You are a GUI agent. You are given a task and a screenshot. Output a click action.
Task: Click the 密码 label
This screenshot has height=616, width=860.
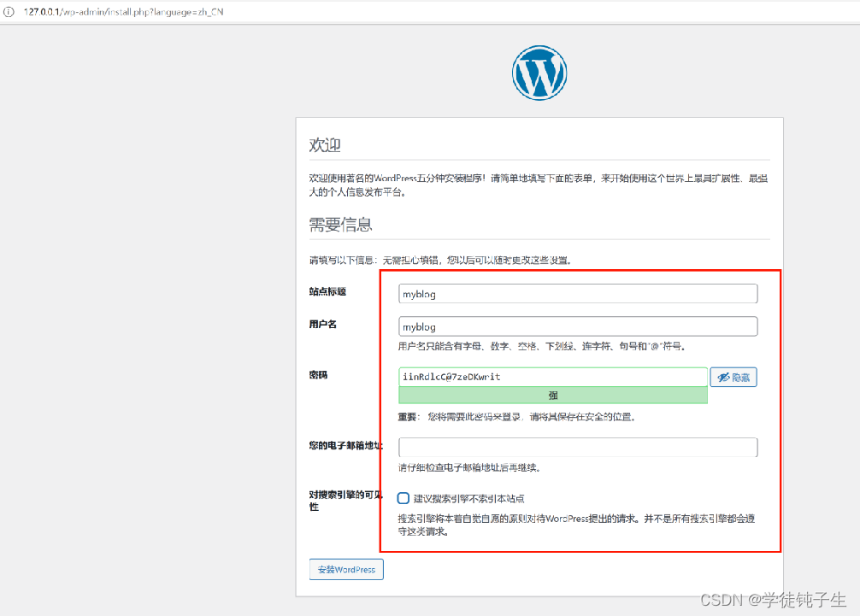click(318, 375)
